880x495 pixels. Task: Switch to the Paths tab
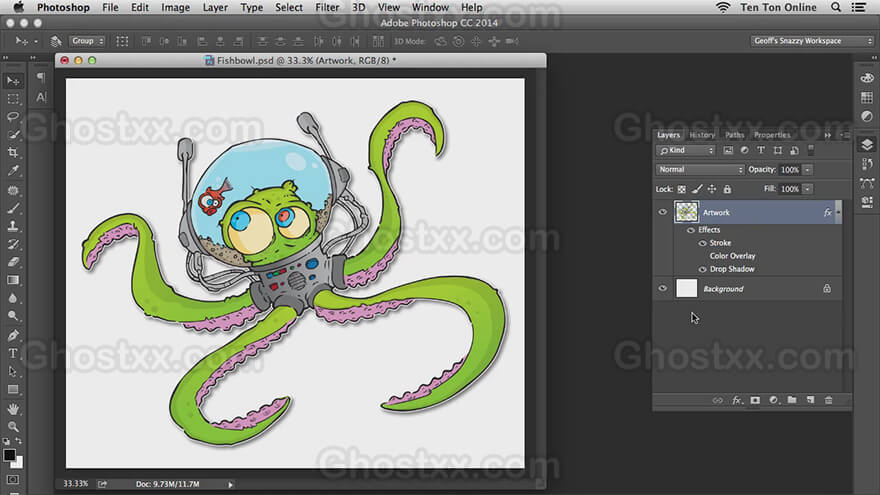734,135
